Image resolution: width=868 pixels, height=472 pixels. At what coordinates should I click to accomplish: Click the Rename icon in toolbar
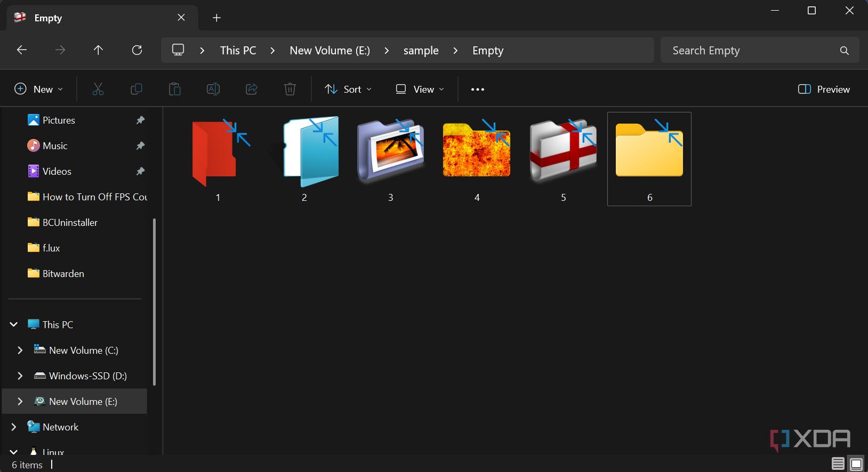[213, 89]
